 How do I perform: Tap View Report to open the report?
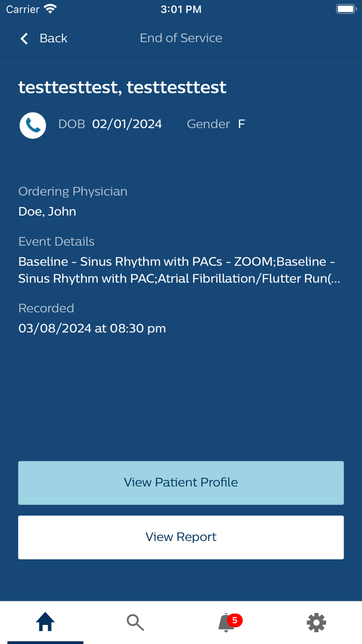pos(180,537)
